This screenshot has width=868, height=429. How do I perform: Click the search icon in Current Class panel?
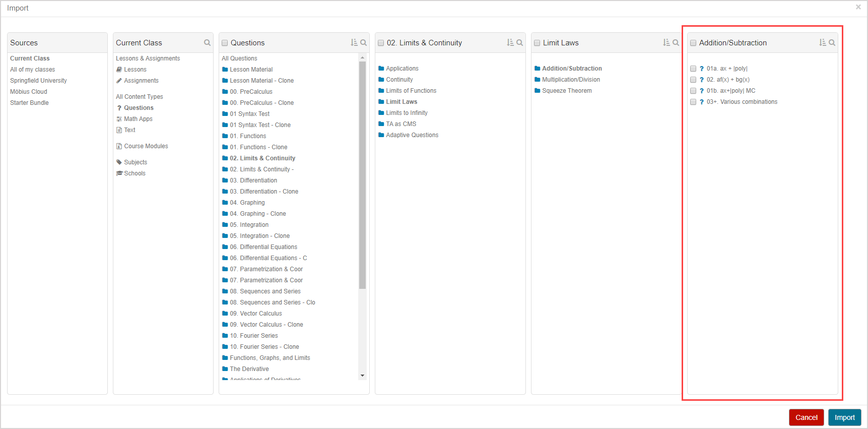pos(207,43)
